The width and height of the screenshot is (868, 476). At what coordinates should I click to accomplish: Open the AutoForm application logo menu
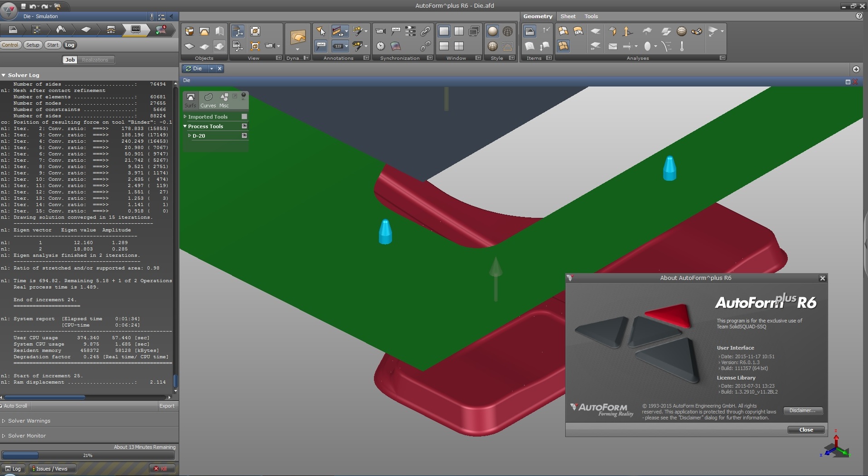[9, 10]
